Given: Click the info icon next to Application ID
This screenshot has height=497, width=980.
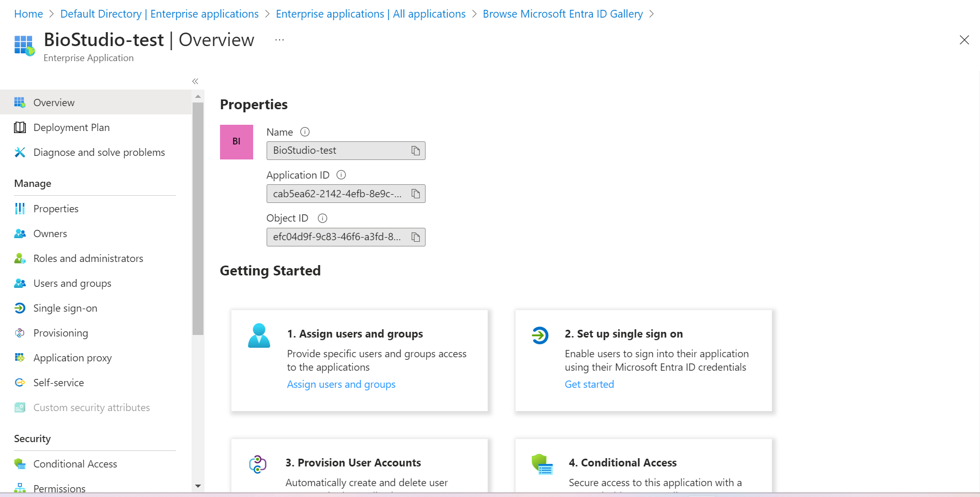Looking at the screenshot, I should 341,175.
